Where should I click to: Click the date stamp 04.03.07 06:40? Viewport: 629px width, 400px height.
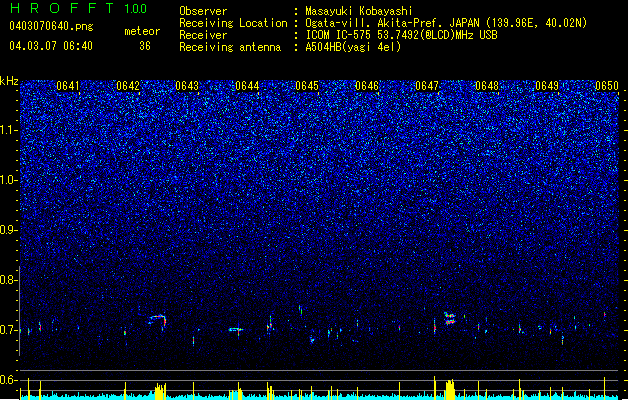coord(51,46)
